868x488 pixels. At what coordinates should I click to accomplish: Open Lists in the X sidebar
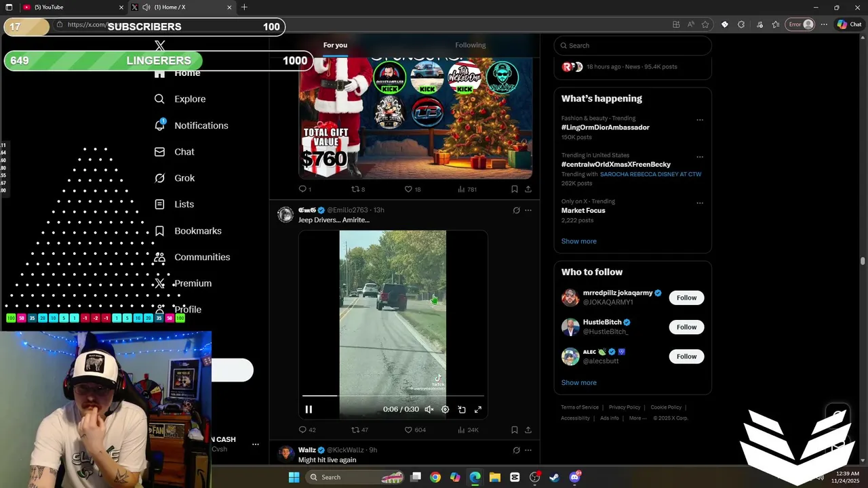pyautogui.click(x=174, y=204)
